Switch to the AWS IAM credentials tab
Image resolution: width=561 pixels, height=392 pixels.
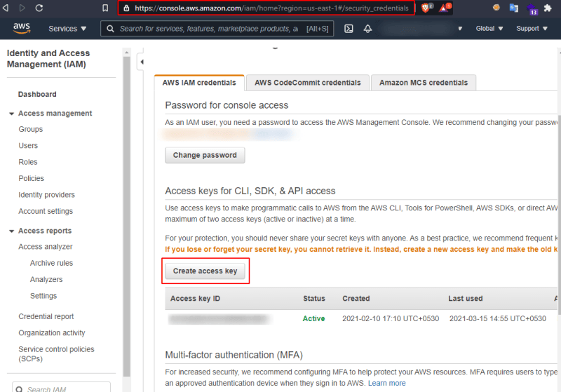[x=199, y=83]
